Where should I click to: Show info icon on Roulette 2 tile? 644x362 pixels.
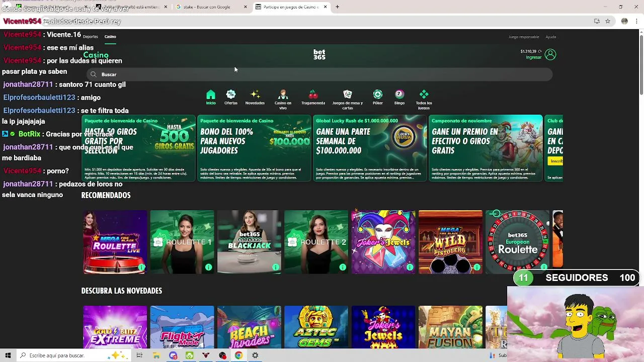[x=343, y=267]
